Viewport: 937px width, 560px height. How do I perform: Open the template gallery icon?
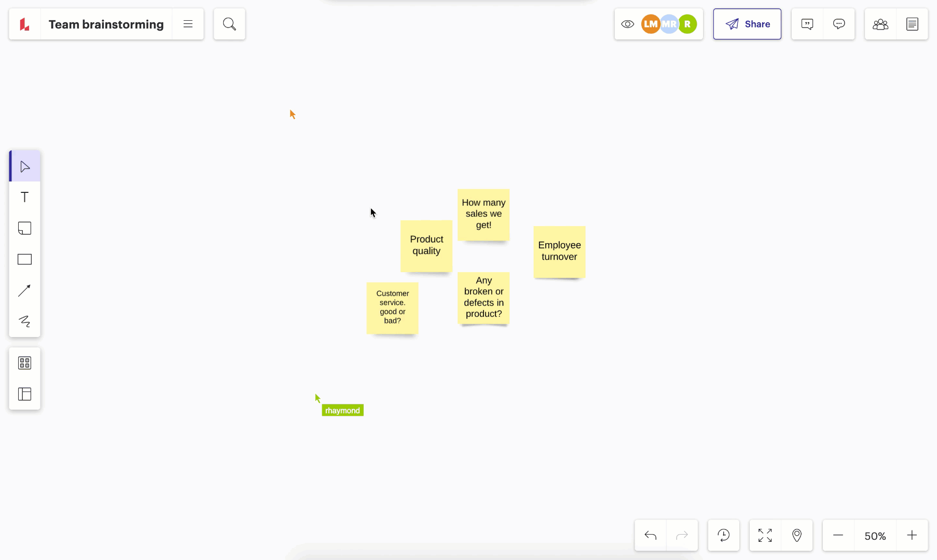pos(24,363)
